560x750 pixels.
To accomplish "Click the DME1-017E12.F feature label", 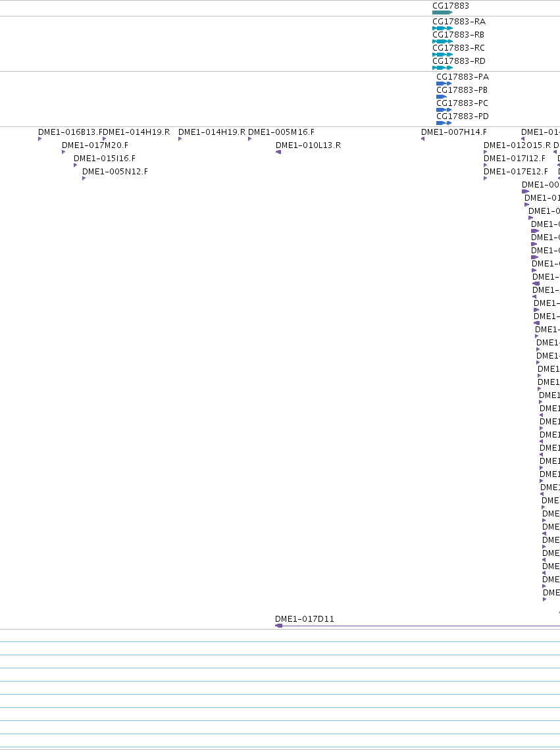I will (516, 172).
